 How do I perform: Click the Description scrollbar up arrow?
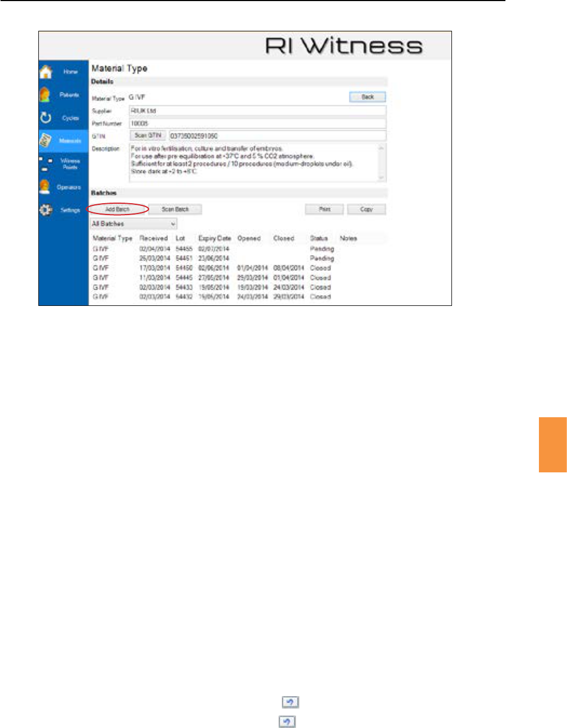[382, 148]
